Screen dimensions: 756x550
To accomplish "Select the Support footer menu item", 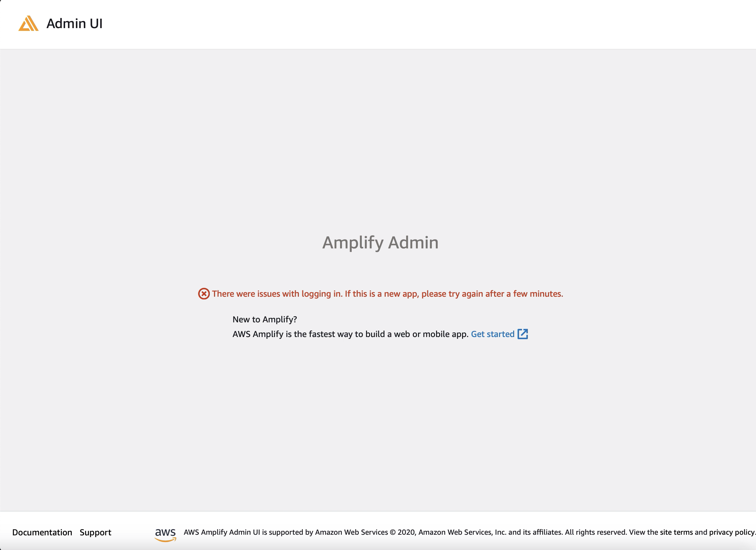I will [x=95, y=532].
